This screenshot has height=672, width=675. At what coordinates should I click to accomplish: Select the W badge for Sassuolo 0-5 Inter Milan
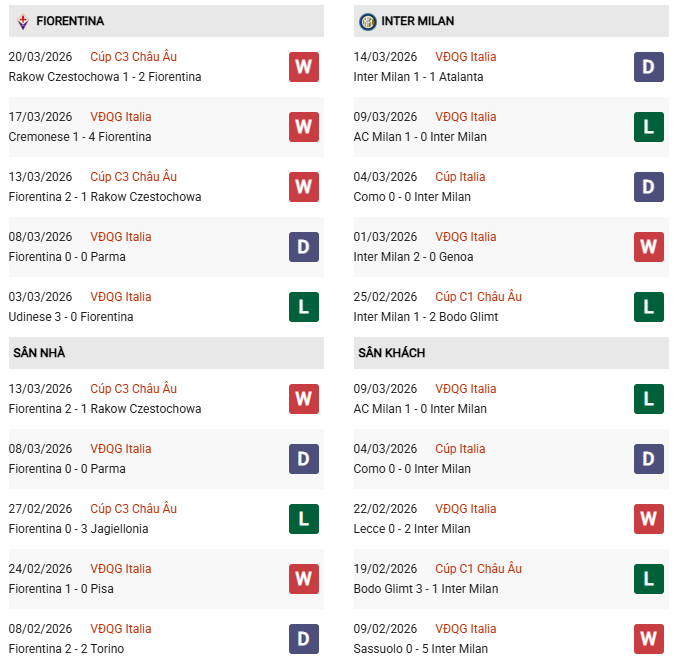click(649, 639)
